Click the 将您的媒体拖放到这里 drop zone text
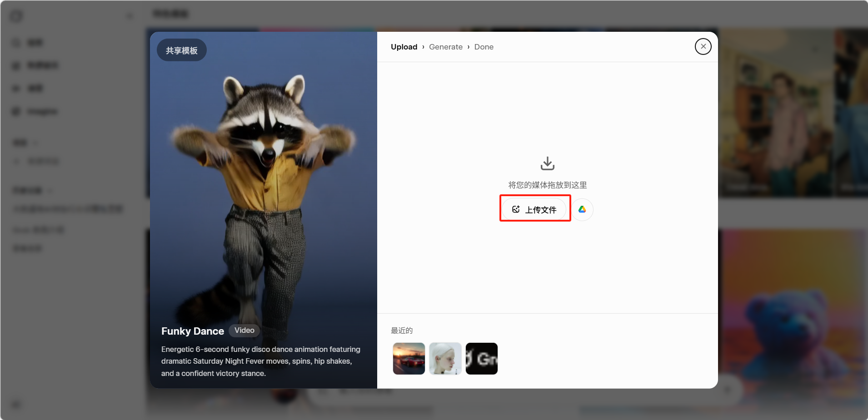 [547, 185]
